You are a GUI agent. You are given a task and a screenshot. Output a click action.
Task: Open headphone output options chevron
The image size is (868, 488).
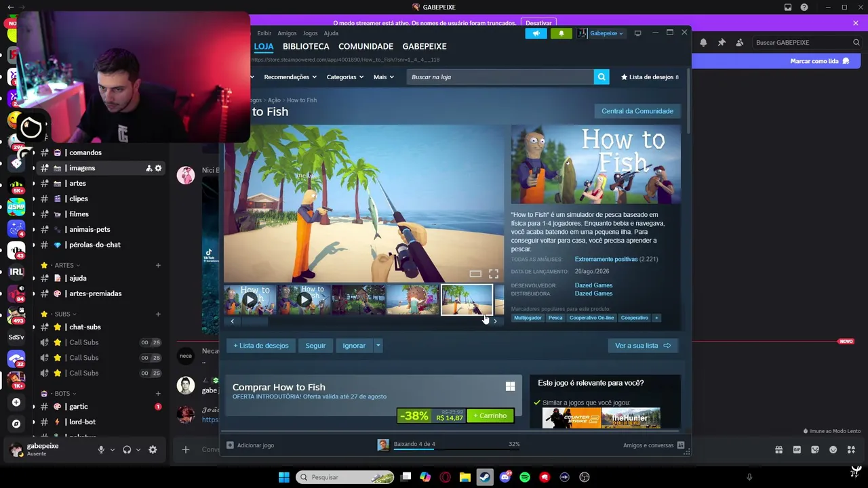coord(138,449)
